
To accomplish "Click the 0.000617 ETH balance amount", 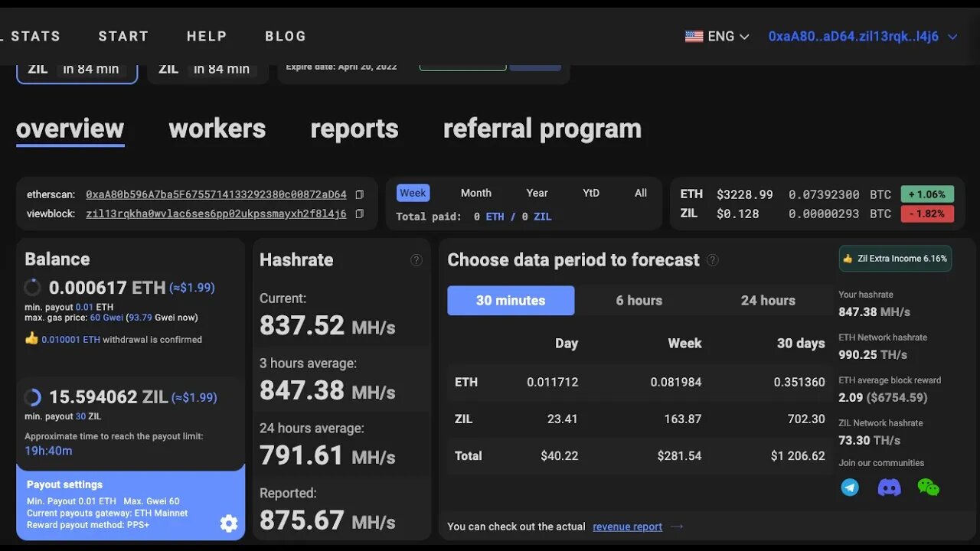I will [x=107, y=288].
